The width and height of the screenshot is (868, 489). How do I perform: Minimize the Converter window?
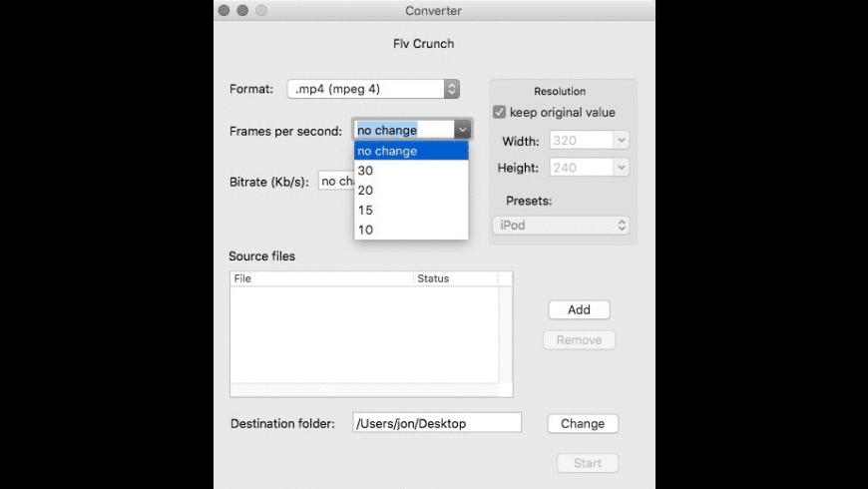pyautogui.click(x=242, y=11)
